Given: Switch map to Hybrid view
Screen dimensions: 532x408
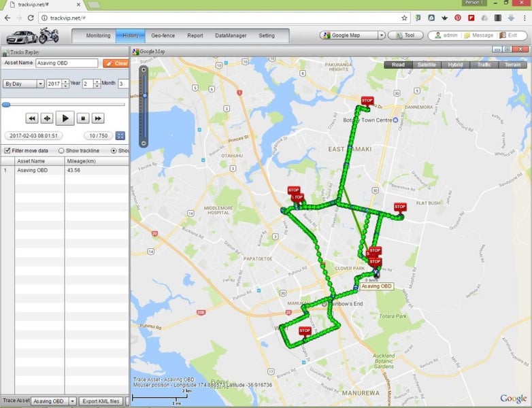Looking at the screenshot, I should pos(455,65).
